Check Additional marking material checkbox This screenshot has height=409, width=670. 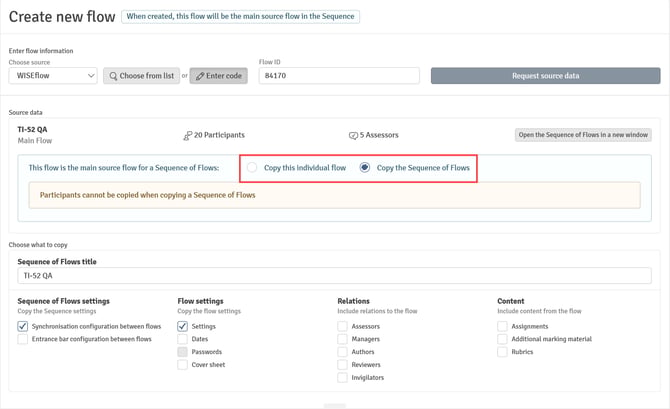point(502,339)
